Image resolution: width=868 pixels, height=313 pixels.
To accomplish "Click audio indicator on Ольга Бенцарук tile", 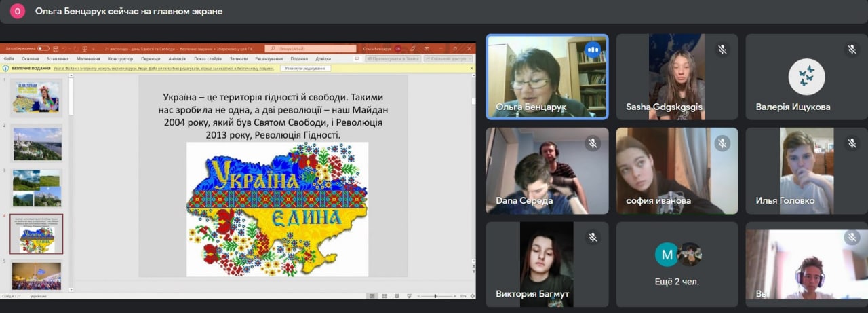I will pyautogui.click(x=593, y=50).
